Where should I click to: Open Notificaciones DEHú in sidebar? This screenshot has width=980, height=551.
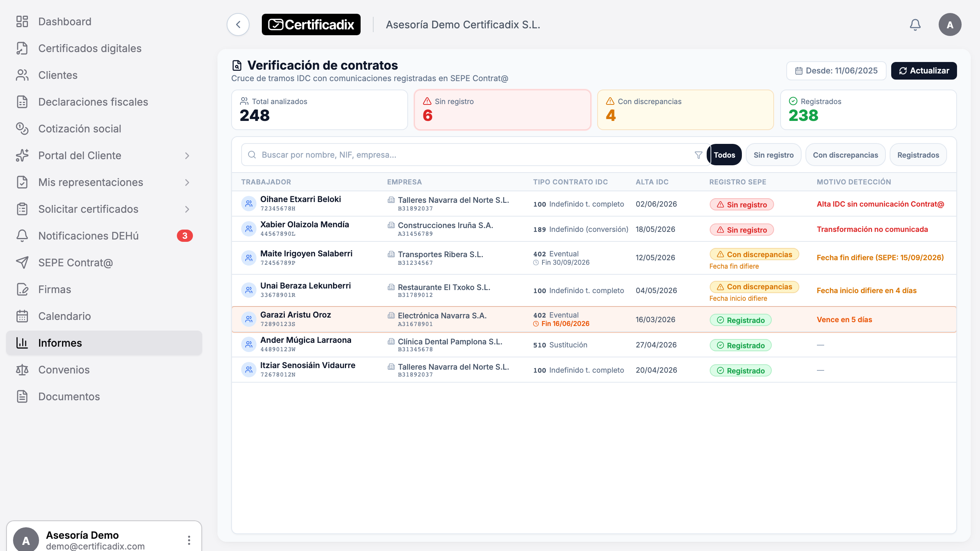click(x=104, y=236)
